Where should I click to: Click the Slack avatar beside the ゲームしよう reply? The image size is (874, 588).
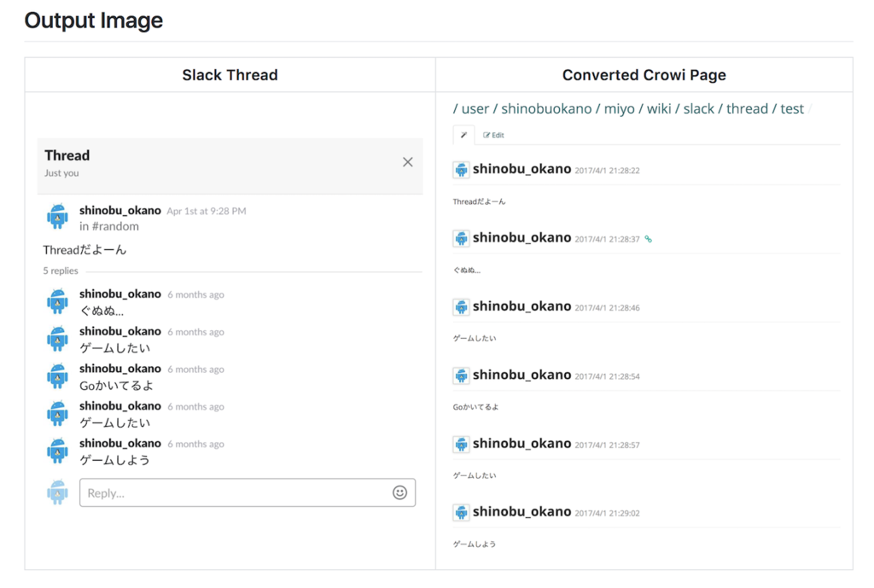coord(57,451)
